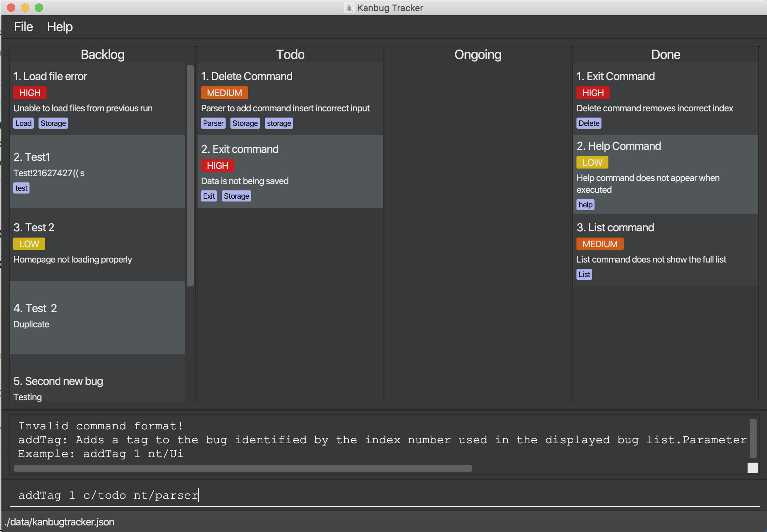
Task: Select the 'List command' bug card
Action: coord(666,250)
